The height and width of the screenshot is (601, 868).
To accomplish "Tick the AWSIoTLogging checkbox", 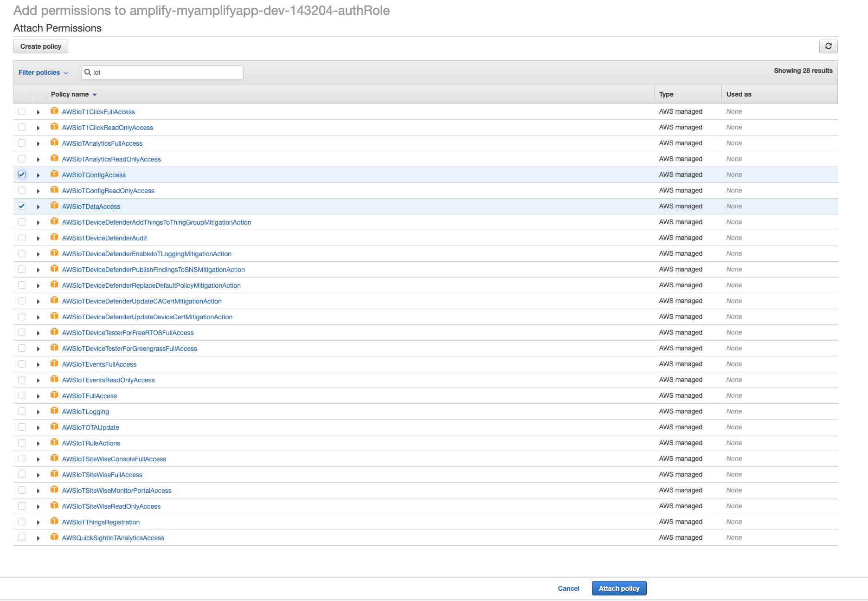I will coord(22,411).
